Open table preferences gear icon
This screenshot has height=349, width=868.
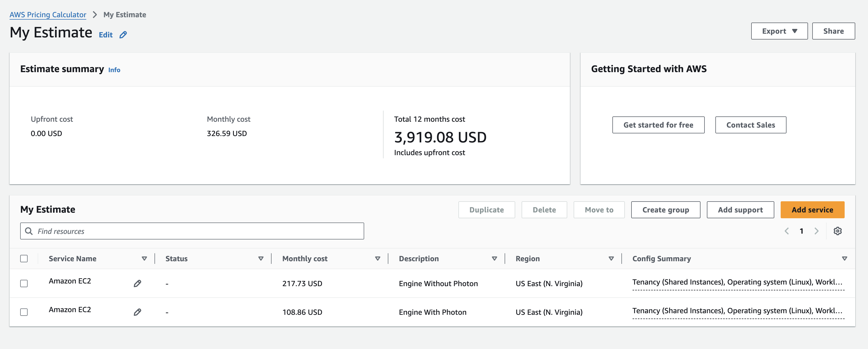pyautogui.click(x=838, y=231)
